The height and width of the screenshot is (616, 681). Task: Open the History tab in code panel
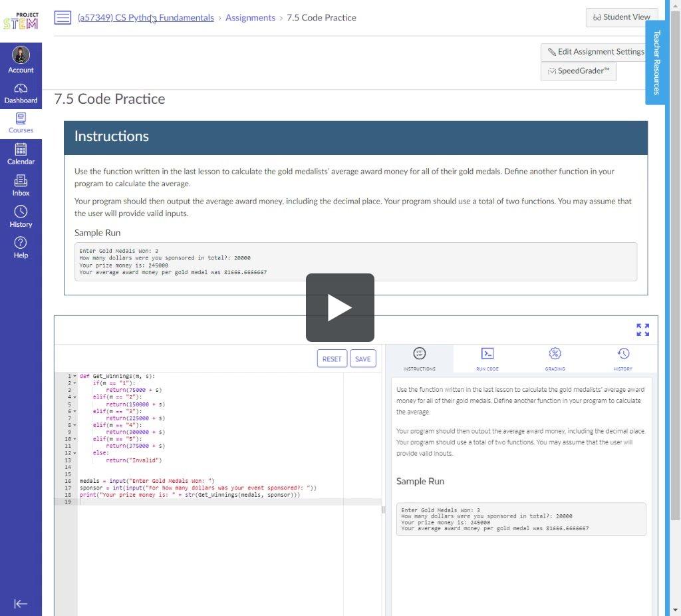(x=623, y=359)
